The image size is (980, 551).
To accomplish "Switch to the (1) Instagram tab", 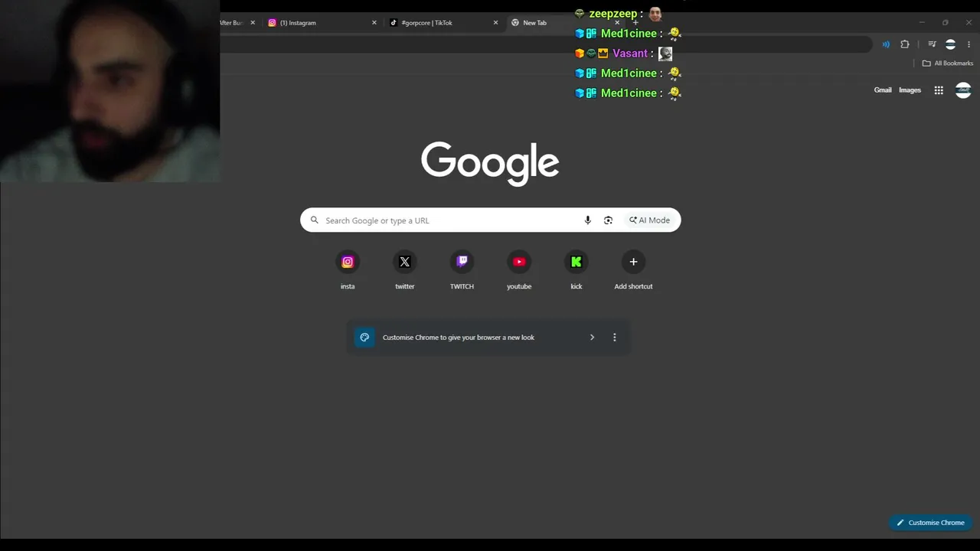I will [x=320, y=23].
